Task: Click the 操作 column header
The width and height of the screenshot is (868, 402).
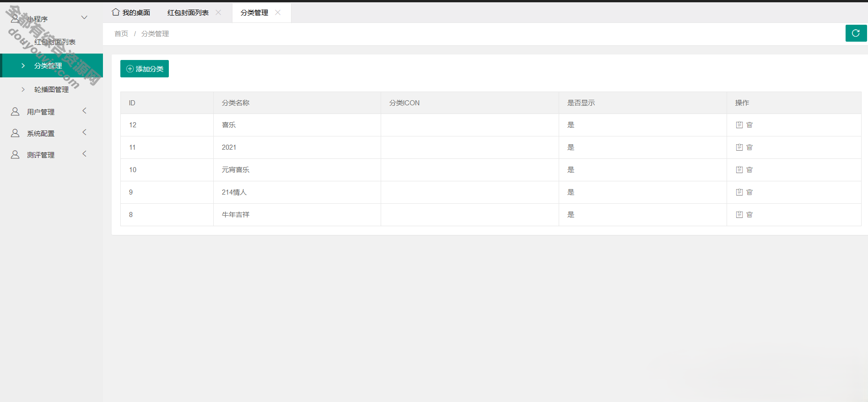Action: coord(794,103)
